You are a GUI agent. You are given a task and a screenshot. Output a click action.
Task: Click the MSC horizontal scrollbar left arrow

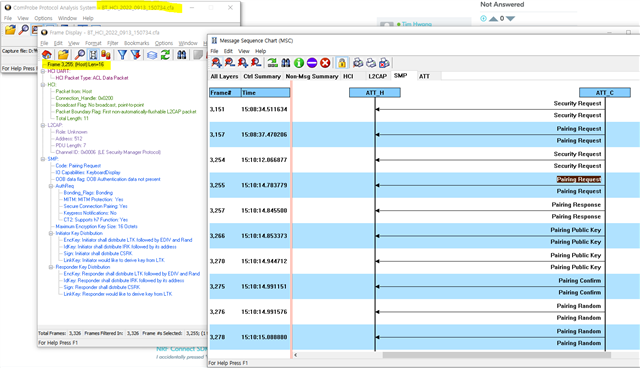pyautogui.click(x=296, y=355)
